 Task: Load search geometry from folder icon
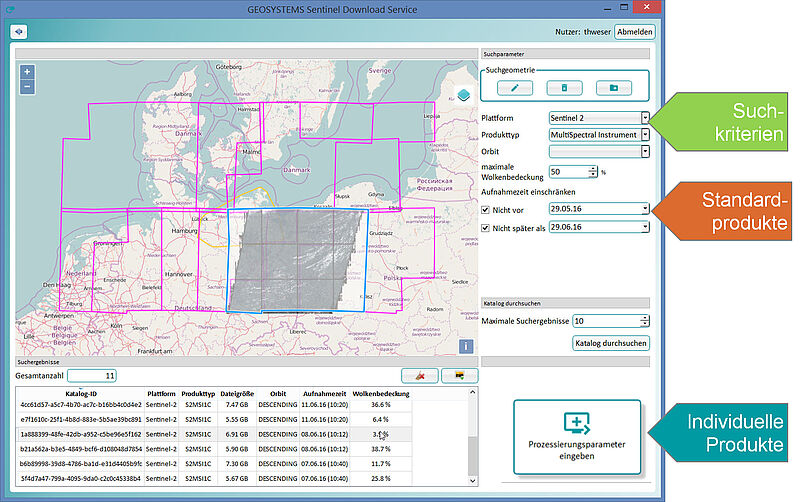pyautogui.click(x=613, y=88)
